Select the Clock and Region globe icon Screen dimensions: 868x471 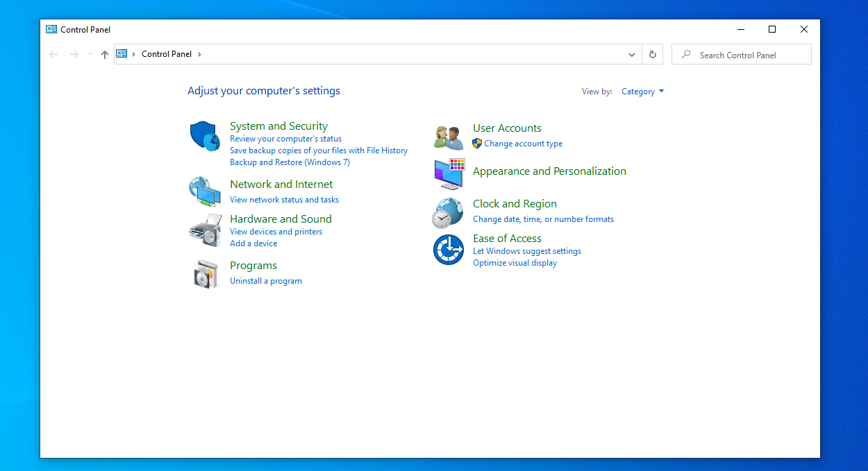click(448, 212)
